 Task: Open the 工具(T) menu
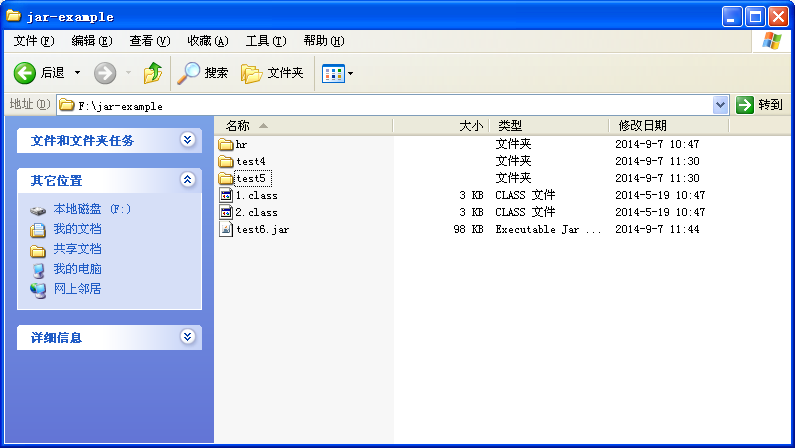[266, 41]
